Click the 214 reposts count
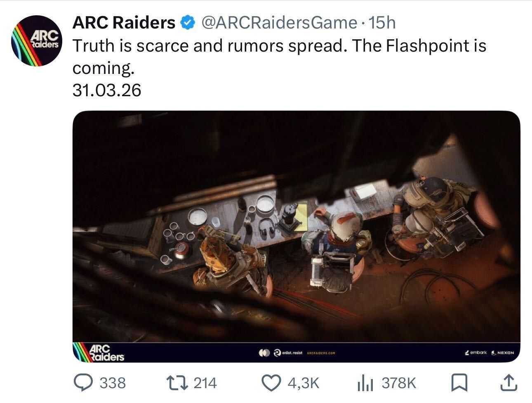532x403 pixels. pos(205,383)
